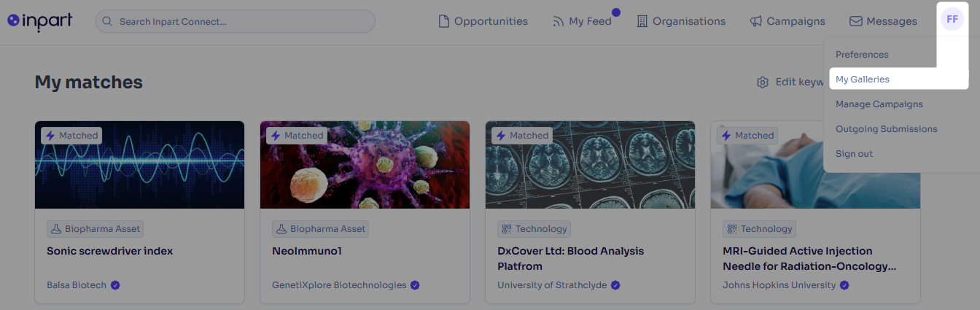Click the Technology tag on DxCover card
The height and width of the screenshot is (310, 980).
[x=534, y=229]
